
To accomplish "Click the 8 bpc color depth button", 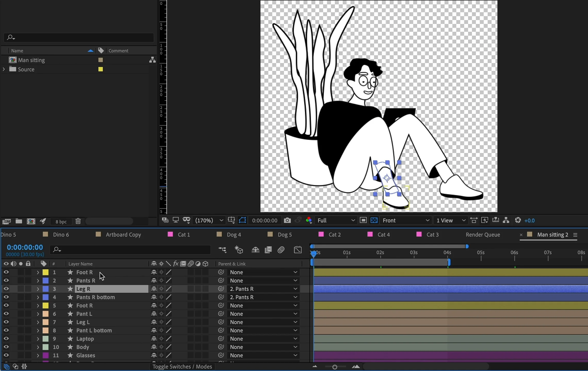I will pyautogui.click(x=61, y=222).
